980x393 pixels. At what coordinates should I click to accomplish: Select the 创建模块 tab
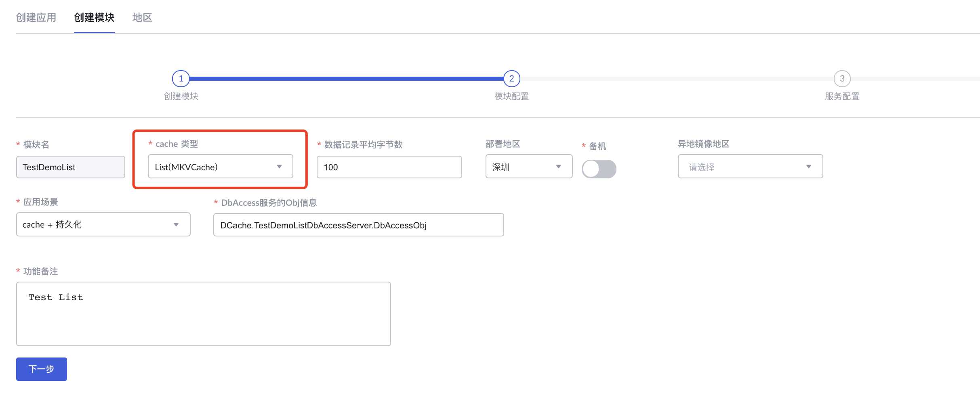click(94, 18)
